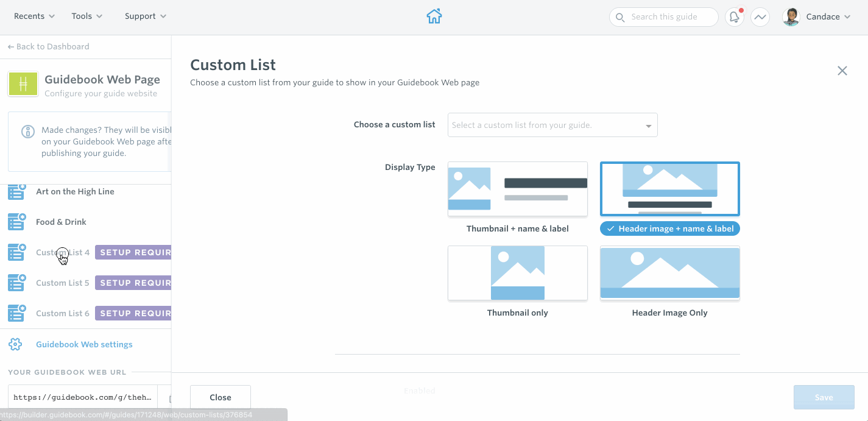Click the Close button in the dialog

[x=220, y=397]
